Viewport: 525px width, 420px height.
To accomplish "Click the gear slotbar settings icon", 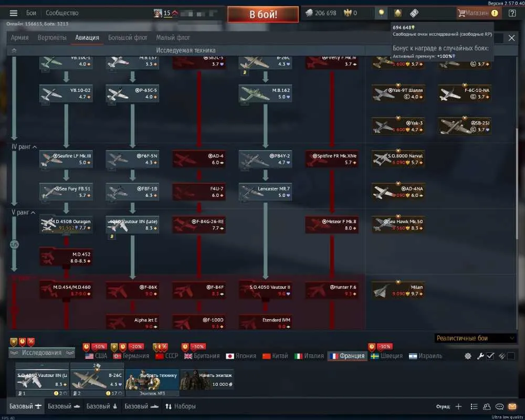I will 468,356.
